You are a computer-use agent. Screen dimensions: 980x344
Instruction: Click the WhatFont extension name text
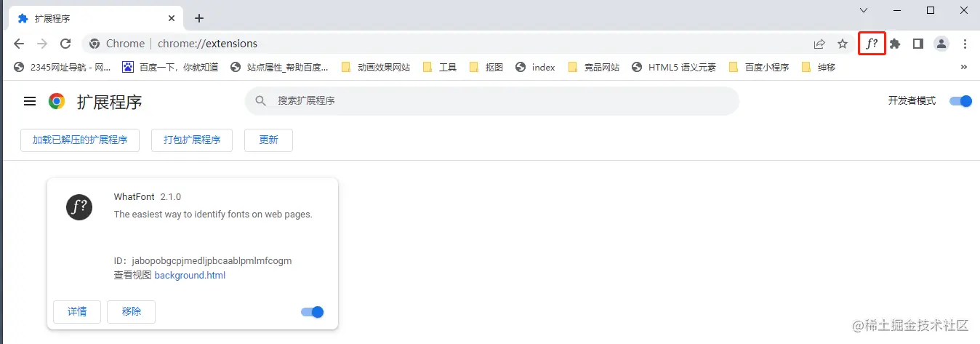pyautogui.click(x=134, y=197)
